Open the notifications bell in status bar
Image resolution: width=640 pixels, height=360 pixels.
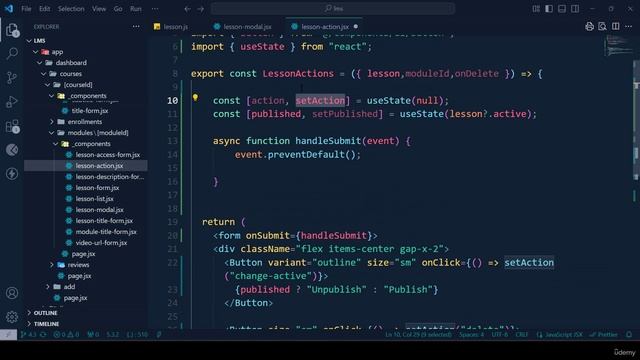click(629, 335)
